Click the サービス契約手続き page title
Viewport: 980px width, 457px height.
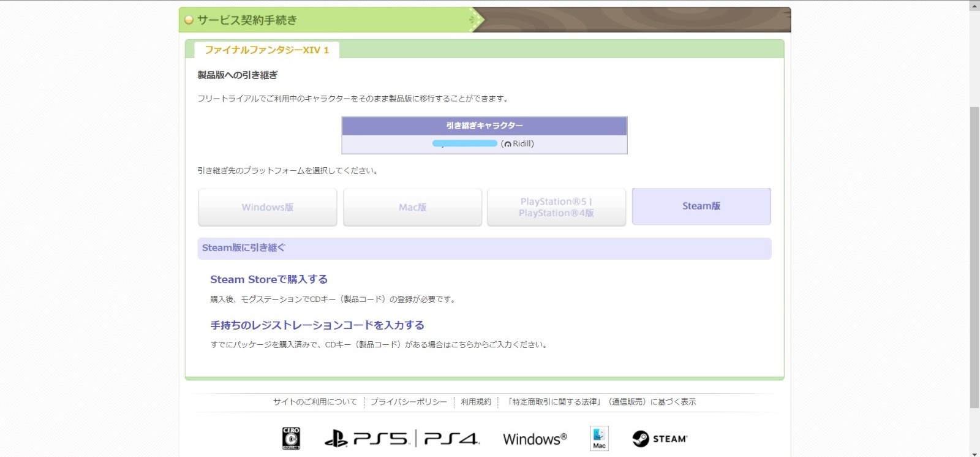click(247, 20)
